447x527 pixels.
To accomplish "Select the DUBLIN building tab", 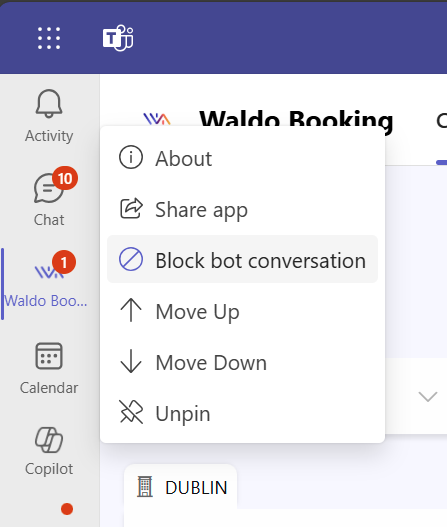I will 181,487.
